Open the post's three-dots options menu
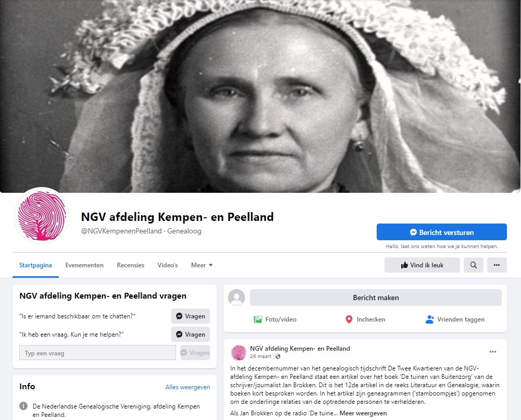The height and width of the screenshot is (420, 521). [493, 352]
